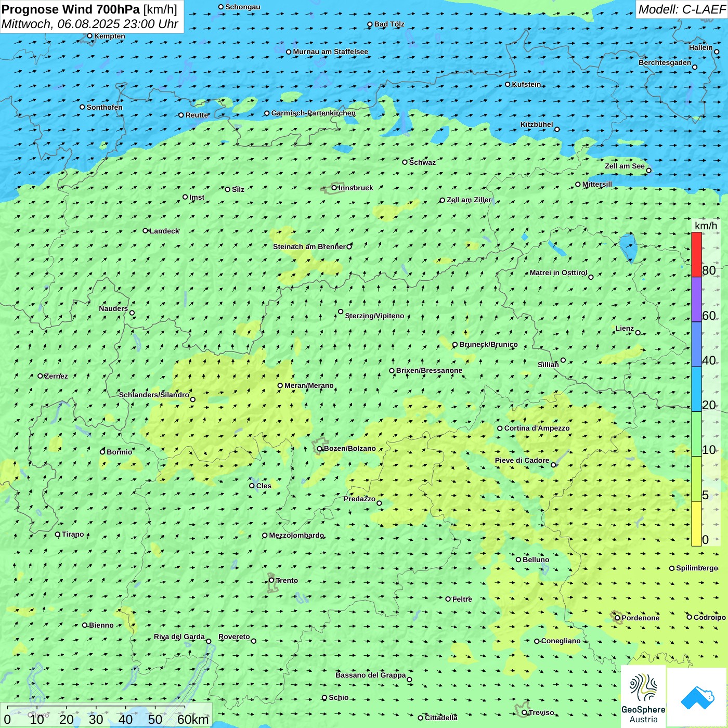Select the Kempten marker circle
This screenshot has height=728, width=728.
(x=90, y=36)
